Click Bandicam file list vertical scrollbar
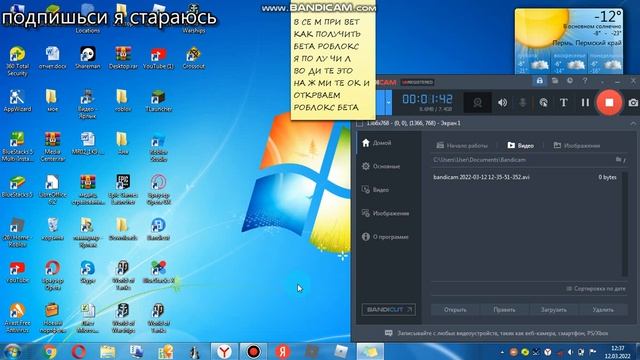This screenshot has width=640, height=360. point(624,224)
